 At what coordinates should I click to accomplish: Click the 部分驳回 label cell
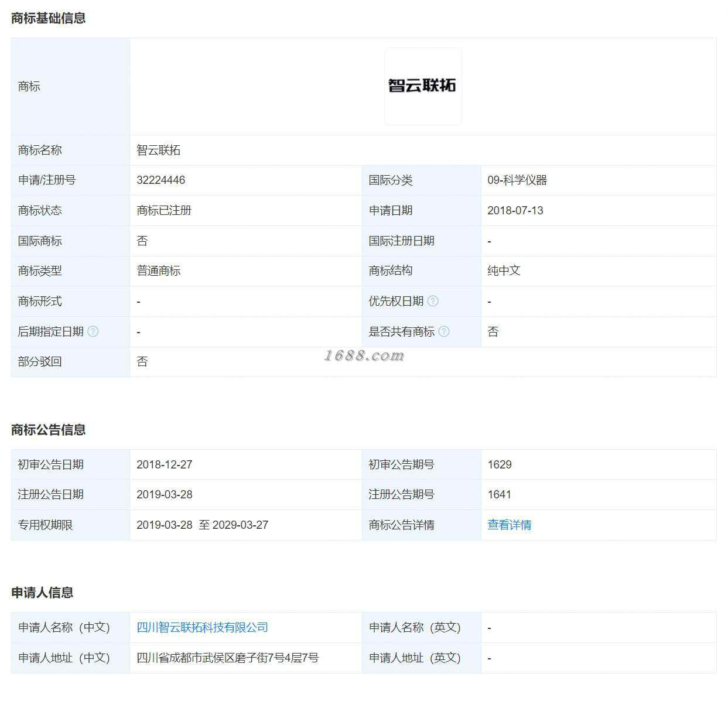tap(70, 361)
